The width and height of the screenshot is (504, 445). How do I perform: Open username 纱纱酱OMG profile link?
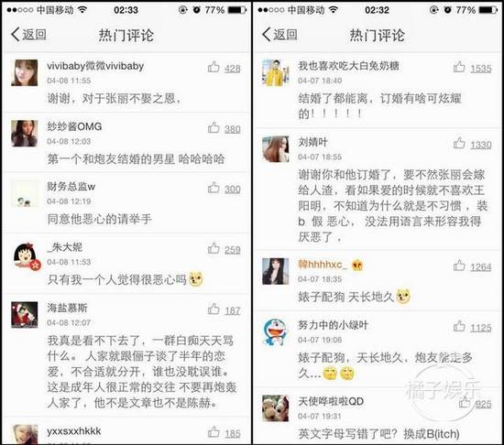pyautogui.click(x=74, y=126)
